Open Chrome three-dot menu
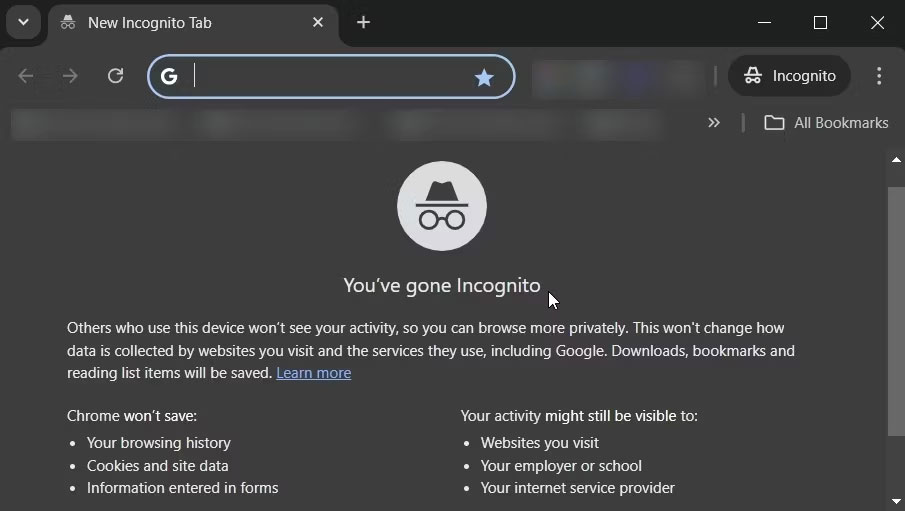Screen dimensions: 905x511 (x=878, y=76)
